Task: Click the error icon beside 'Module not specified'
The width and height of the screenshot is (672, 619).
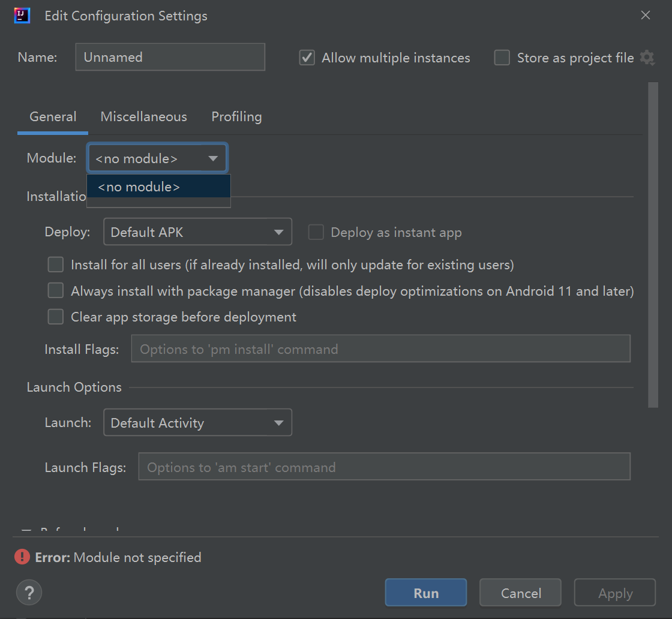Action: [22, 557]
